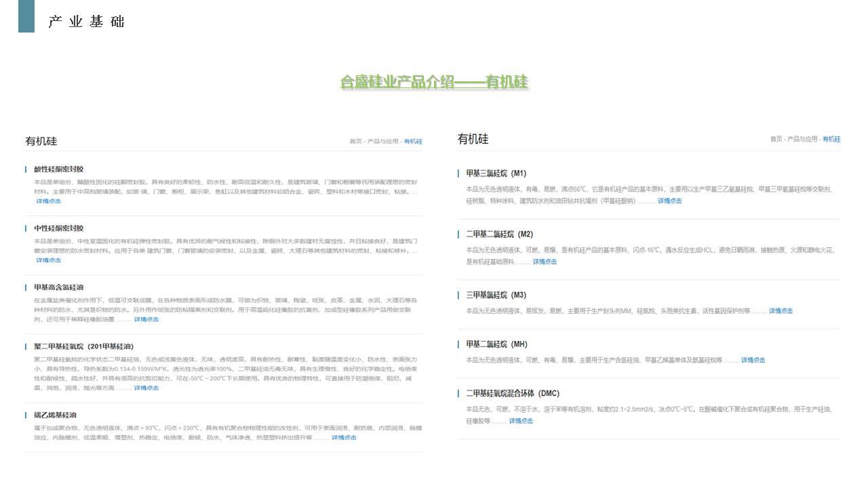Click 详情点击 for 甲基二氯硅烷 (MH)

[x=753, y=361]
